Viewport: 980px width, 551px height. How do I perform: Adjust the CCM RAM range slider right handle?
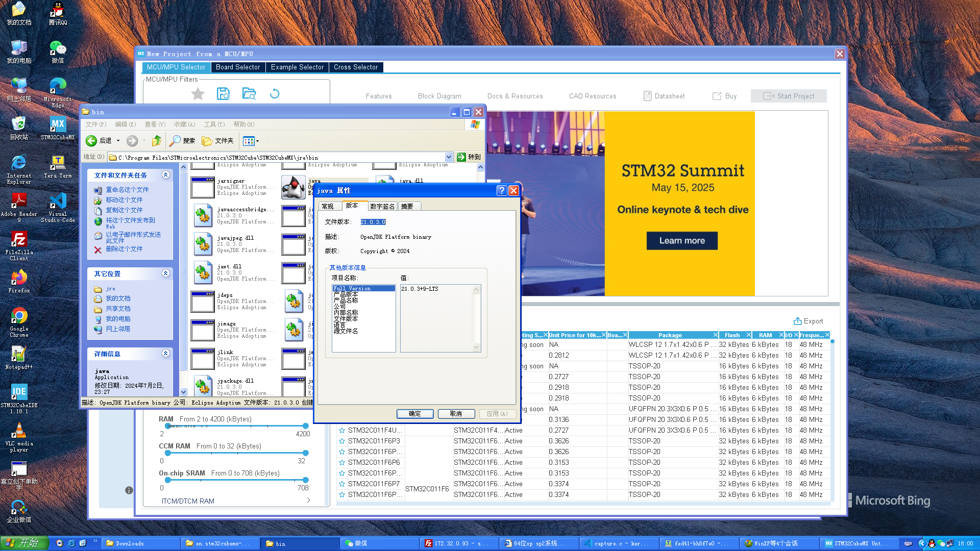click(x=305, y=453)
